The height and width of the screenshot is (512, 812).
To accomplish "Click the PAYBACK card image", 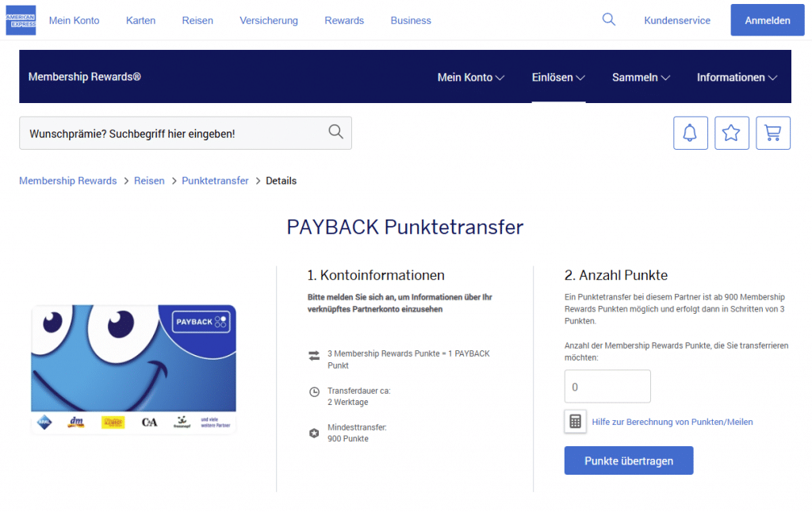I will pyautogui.click(x=133, y=369).
